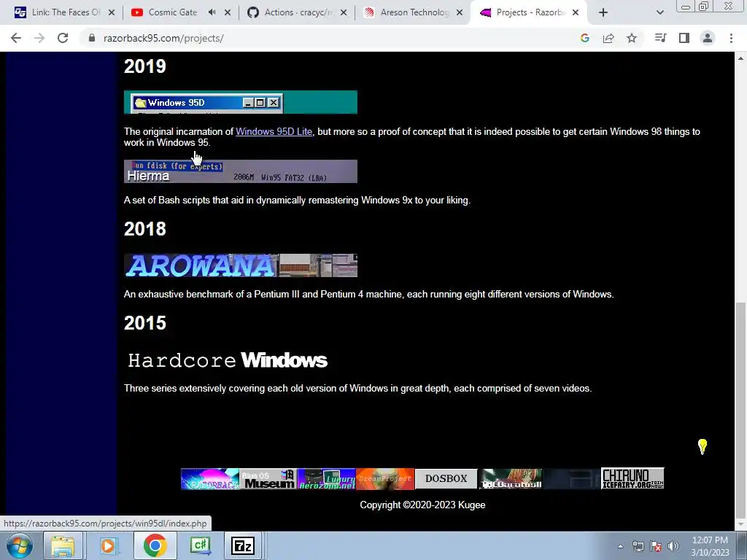Click the 2018 heading text
The image size is (747, 560).
click(x=145, y=229)
